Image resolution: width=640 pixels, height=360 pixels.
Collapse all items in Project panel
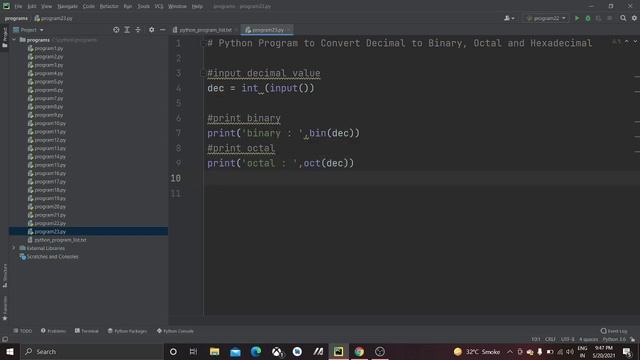[x=138, y=30]
